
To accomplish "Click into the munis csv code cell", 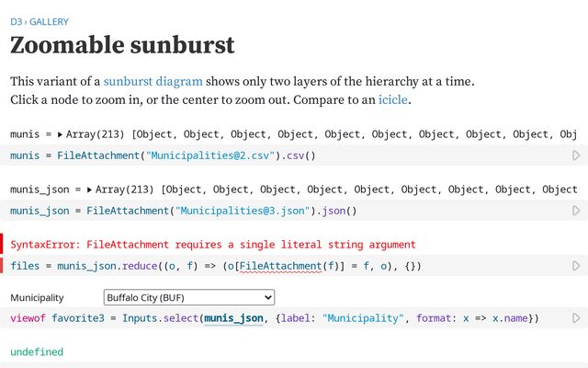I will (276, 155).
